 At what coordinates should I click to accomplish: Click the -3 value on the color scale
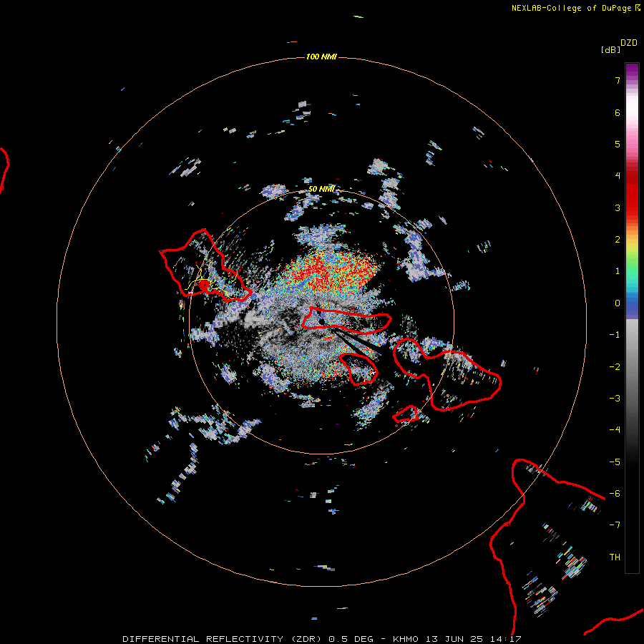tap(615, 399)
